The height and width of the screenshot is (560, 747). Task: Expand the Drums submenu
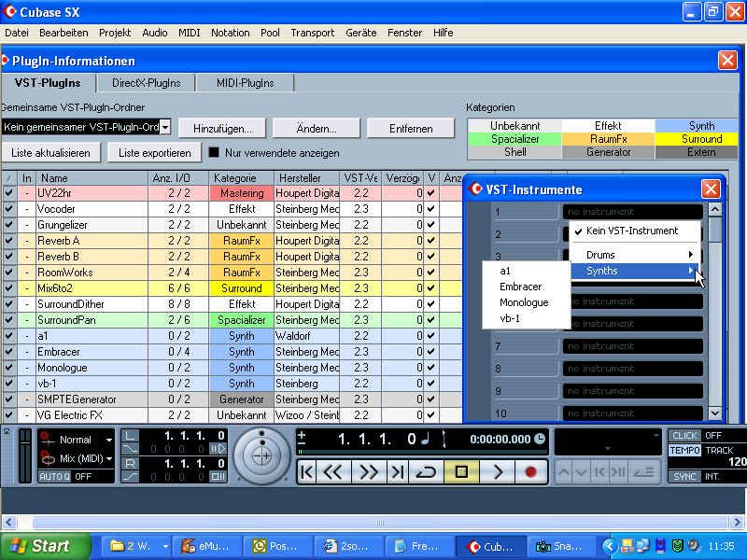[638, 255]
